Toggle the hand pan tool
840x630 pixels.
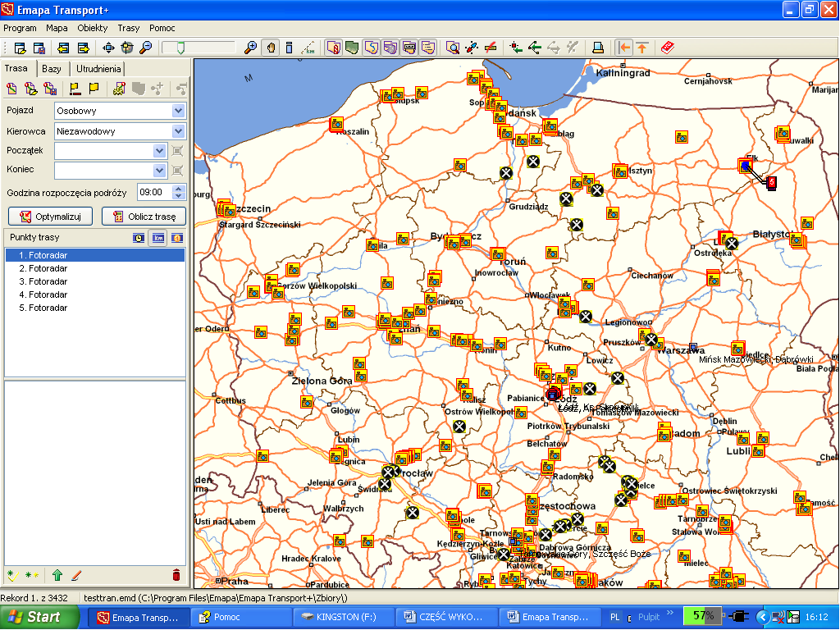271,48
